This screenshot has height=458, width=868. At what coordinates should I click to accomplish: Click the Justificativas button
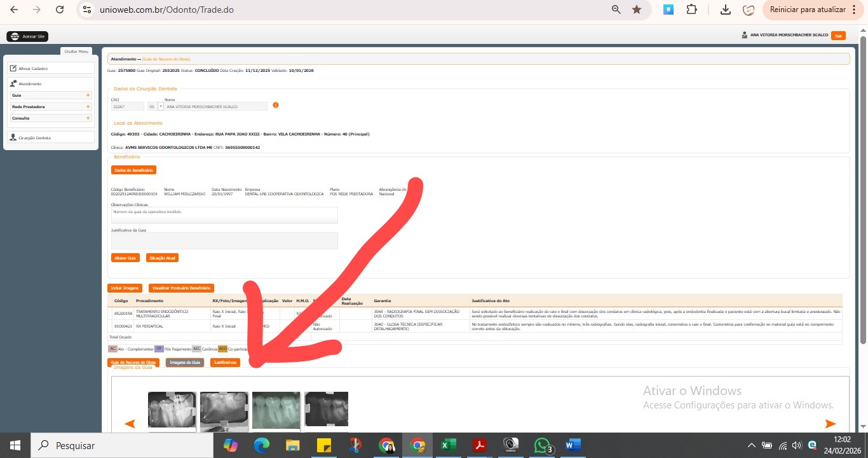225,363
